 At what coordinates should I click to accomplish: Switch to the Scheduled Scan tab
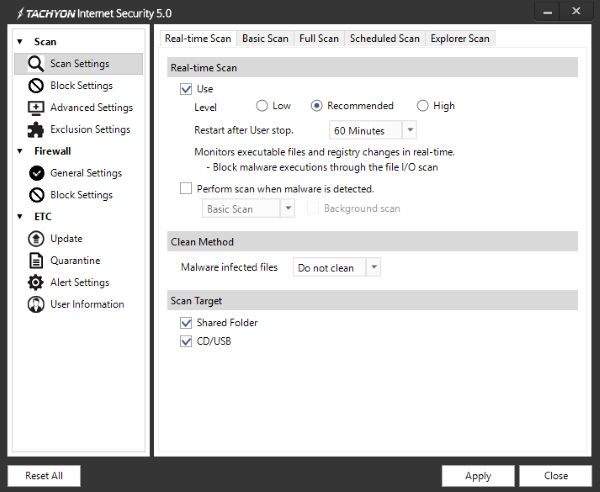(385, 39)
